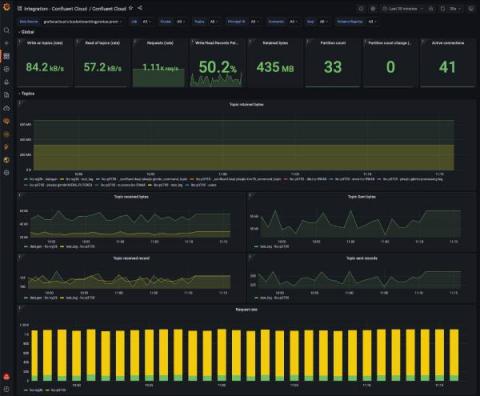Collapse the Global row section

26,32
